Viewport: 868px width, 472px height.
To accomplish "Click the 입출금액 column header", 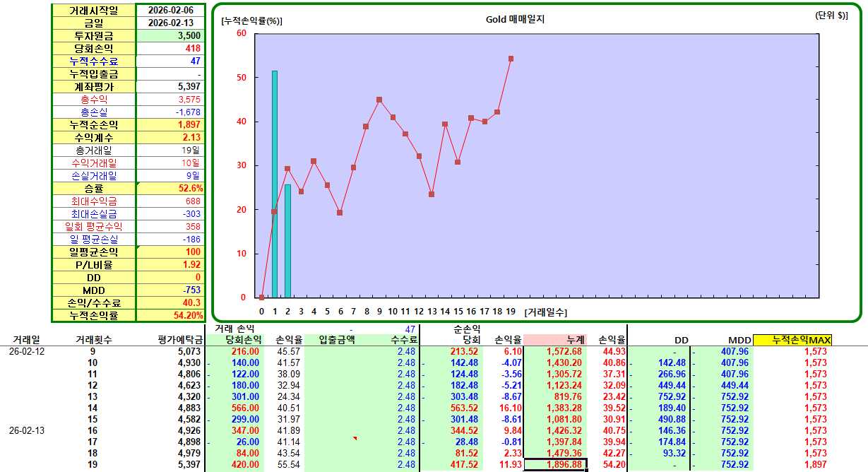I will [337, 340].
